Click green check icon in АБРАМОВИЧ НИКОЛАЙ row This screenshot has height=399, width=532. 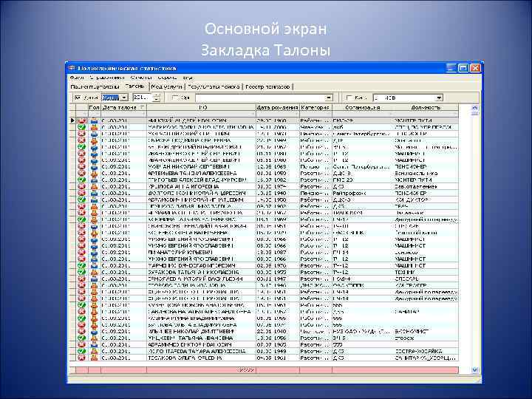[81, 199]
